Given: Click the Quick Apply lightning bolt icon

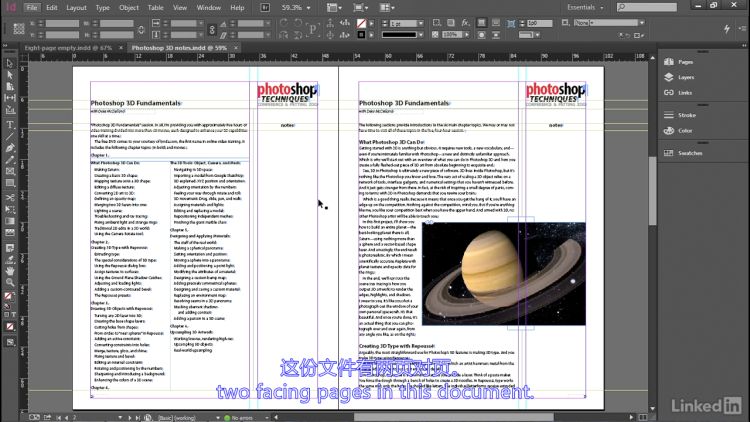Looking at the screenshot, I should pos(727,29).
